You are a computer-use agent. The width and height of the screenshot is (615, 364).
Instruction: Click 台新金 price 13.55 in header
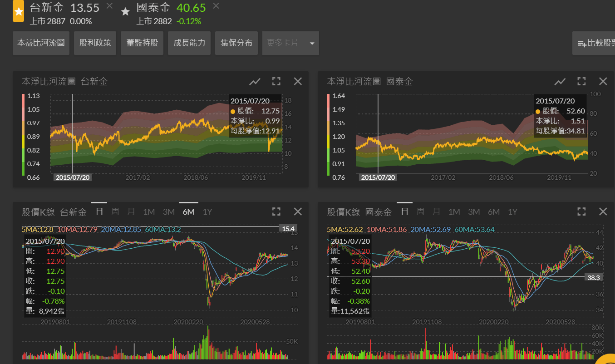[85, 8]
